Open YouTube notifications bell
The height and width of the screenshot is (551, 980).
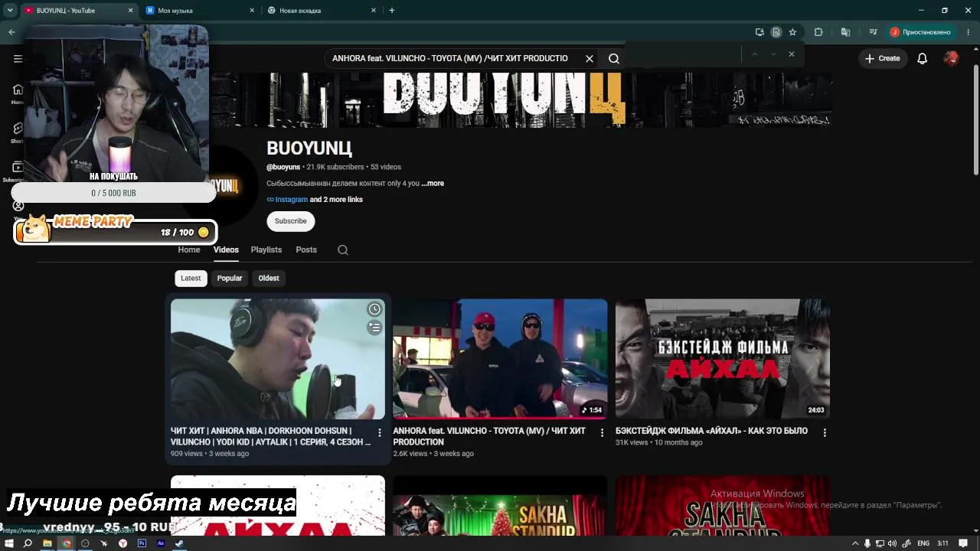click(x=923, y=58)
